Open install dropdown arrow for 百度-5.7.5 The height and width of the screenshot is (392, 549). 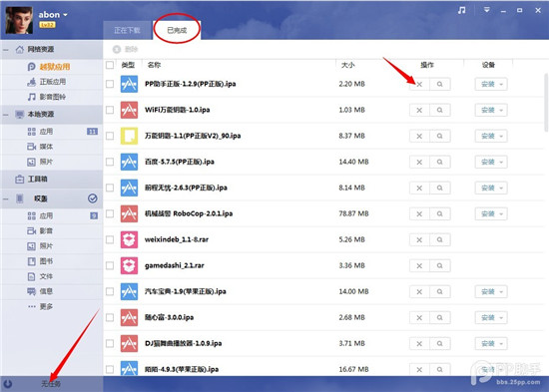(501, 162)
